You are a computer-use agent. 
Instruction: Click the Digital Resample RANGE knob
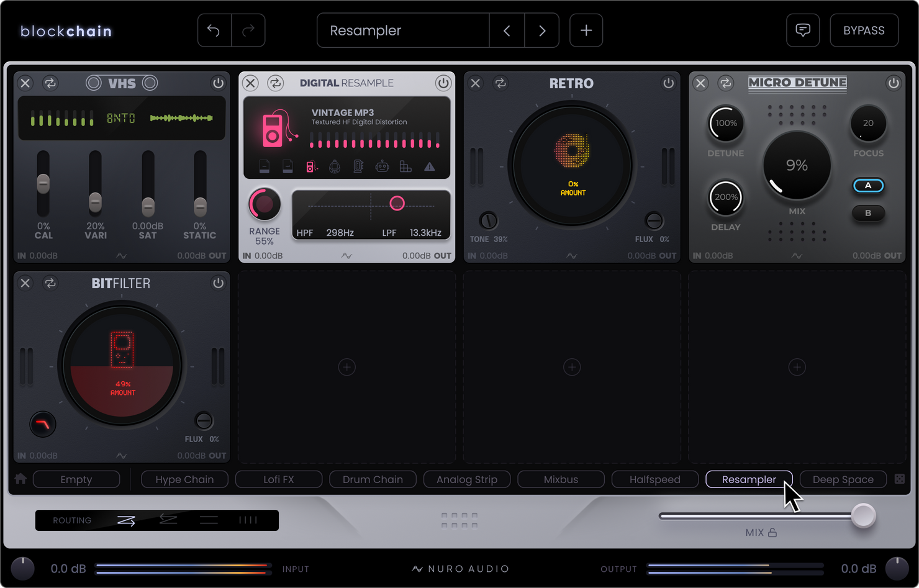[265, 204]
